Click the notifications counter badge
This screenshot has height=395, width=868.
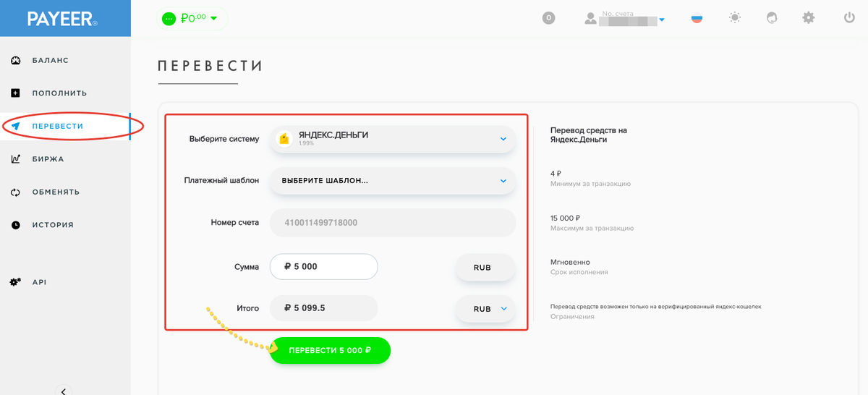click(548, 18)
